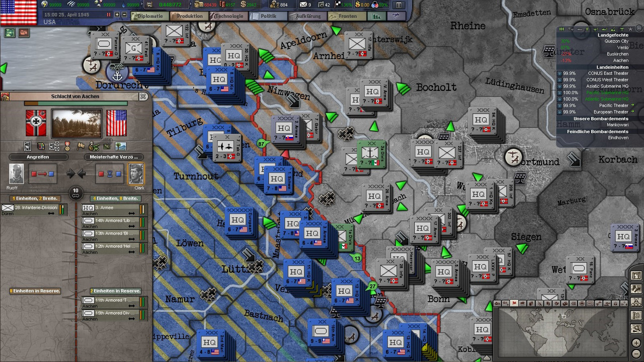Click the tank icon in battle modifiers
Viewport: 644px width, 362px height.
click(x=94, y=146)
